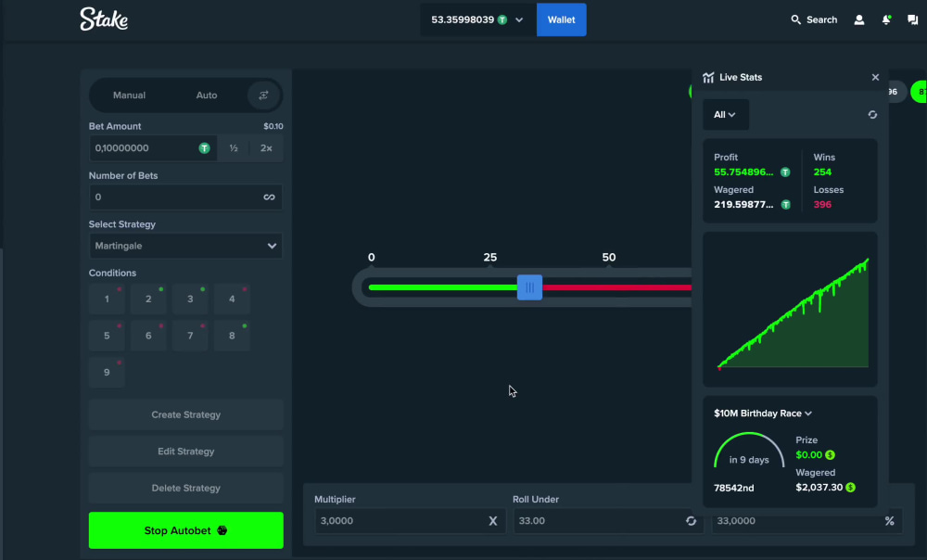Switch to the Auto tab
The image size is (927, 560).
point(207,95)
